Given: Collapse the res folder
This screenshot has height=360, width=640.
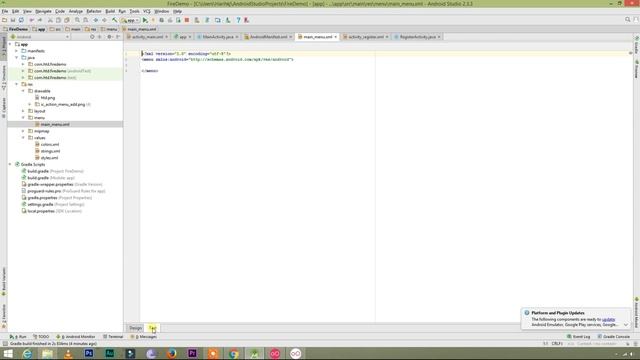Looking at the screenshot, I should (17, 84).
